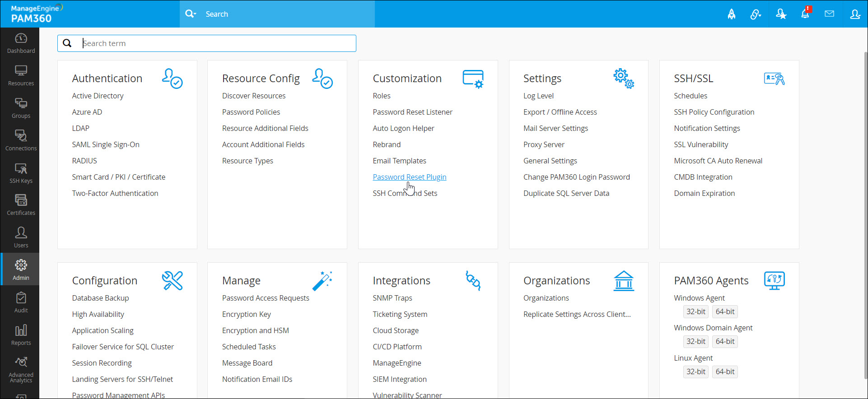Image resolution: width=868 pixels, height=399 pixels.
Task: Switch to Reports in the sidebar
Action: 21,335
